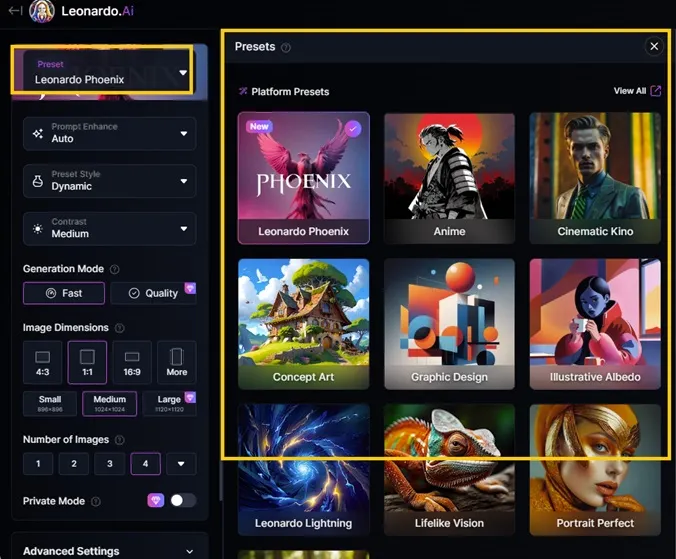Open more number of images options
Image resolution: width=676 pixels, height=559 pixels.
click(181, 463)
